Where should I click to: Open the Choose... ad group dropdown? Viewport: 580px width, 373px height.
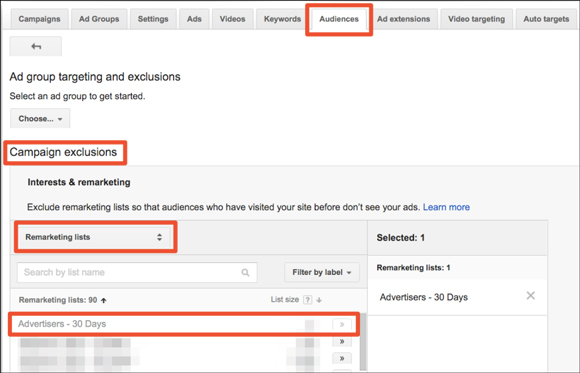[x=40, y=118]
